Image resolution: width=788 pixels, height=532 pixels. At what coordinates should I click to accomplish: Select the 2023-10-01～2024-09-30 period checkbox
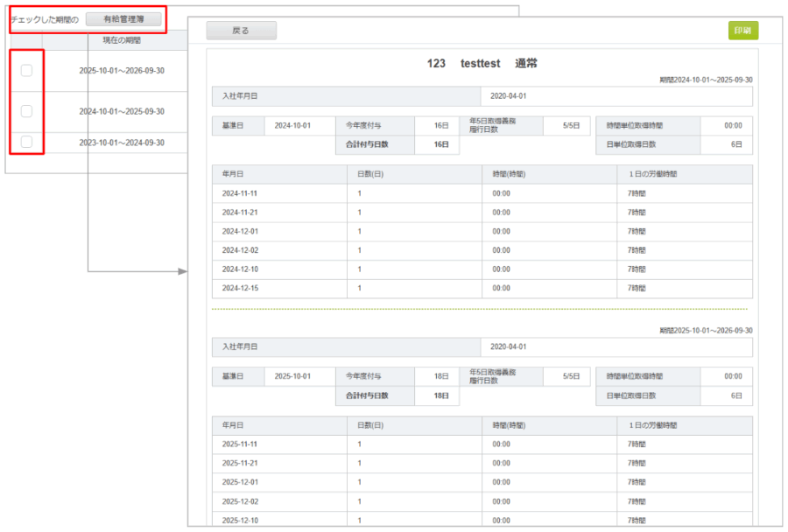[x=26, y=142]
